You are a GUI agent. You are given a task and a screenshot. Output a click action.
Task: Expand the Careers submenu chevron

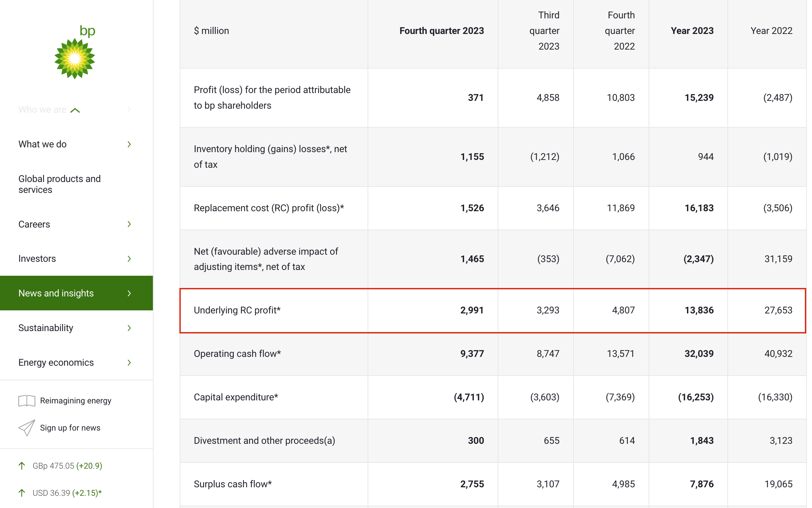click(x=129, y=224)
